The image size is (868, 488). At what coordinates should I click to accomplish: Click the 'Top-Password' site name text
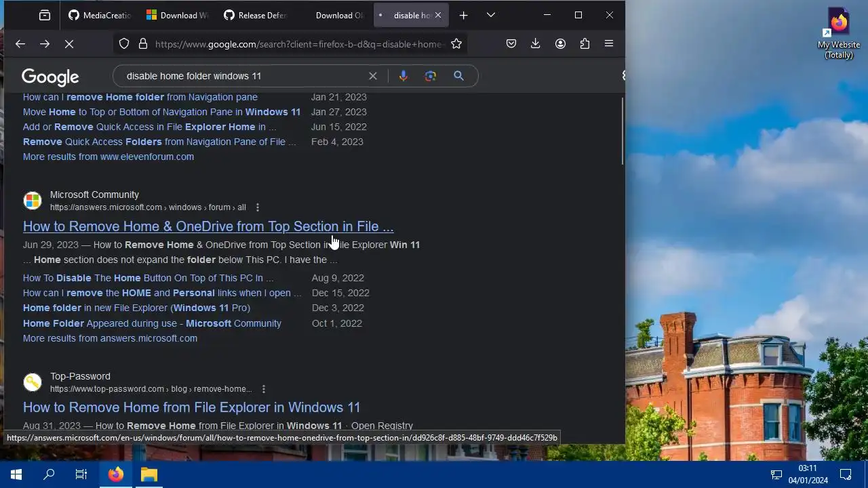coord(80,376)
